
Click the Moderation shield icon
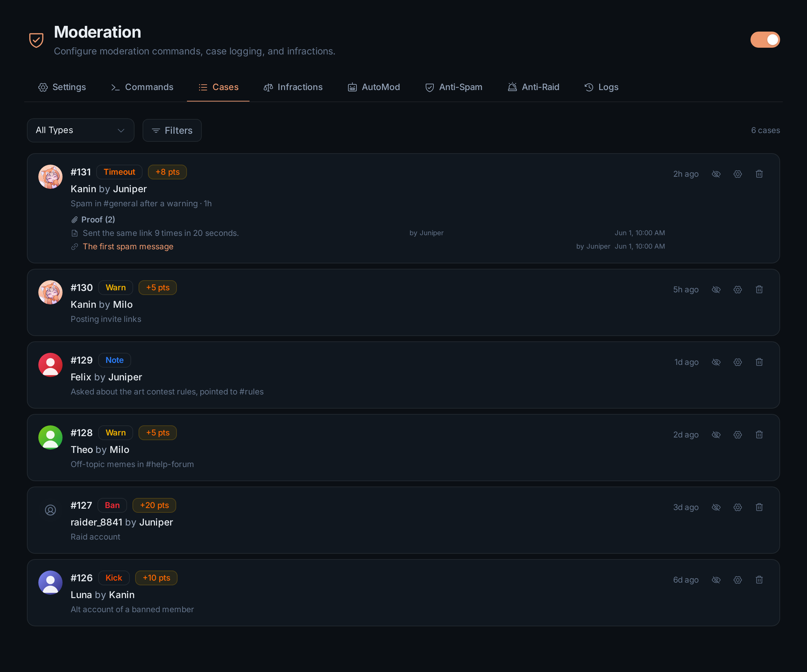[37, 40]
